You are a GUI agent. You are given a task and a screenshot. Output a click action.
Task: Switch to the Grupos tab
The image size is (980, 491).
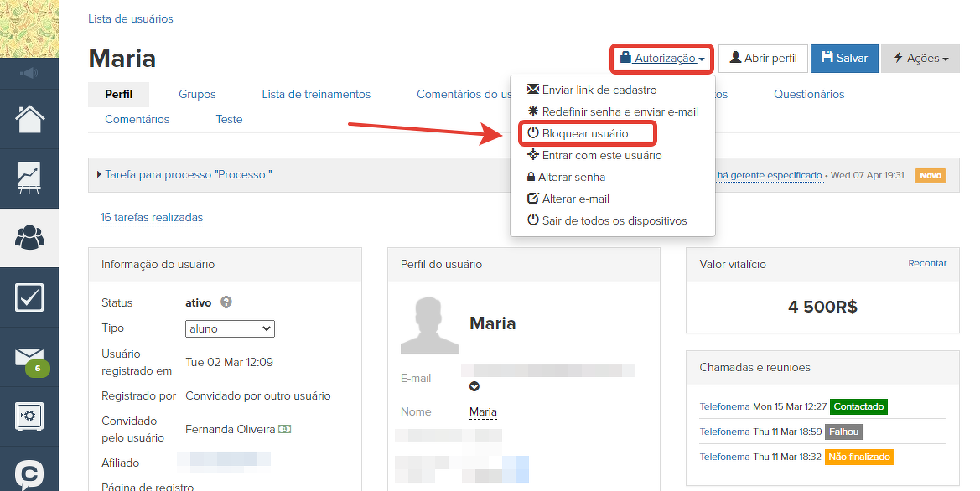[197, 94]
